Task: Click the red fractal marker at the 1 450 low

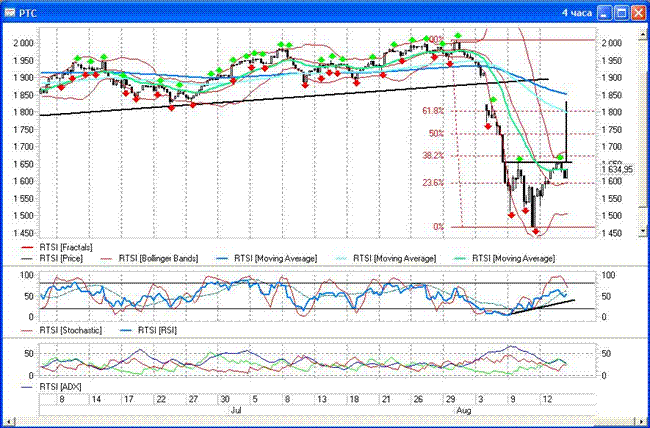Action: coord(535,231)
